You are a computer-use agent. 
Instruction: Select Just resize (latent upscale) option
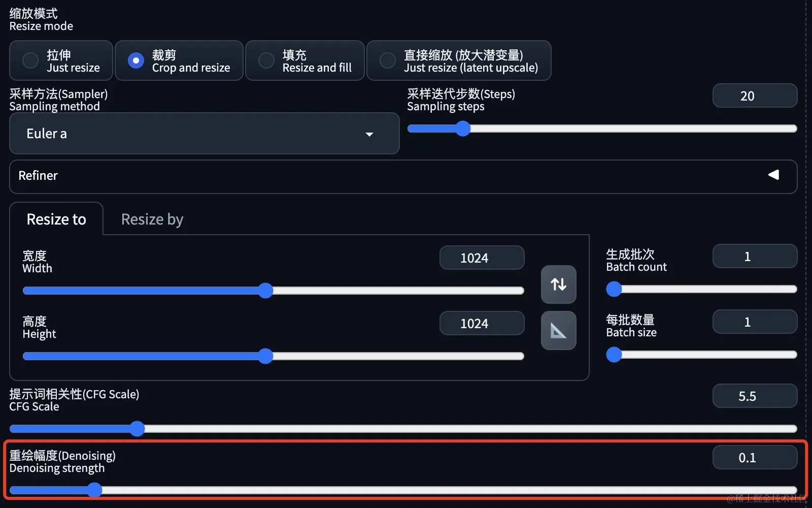click(x=388, y=60)
